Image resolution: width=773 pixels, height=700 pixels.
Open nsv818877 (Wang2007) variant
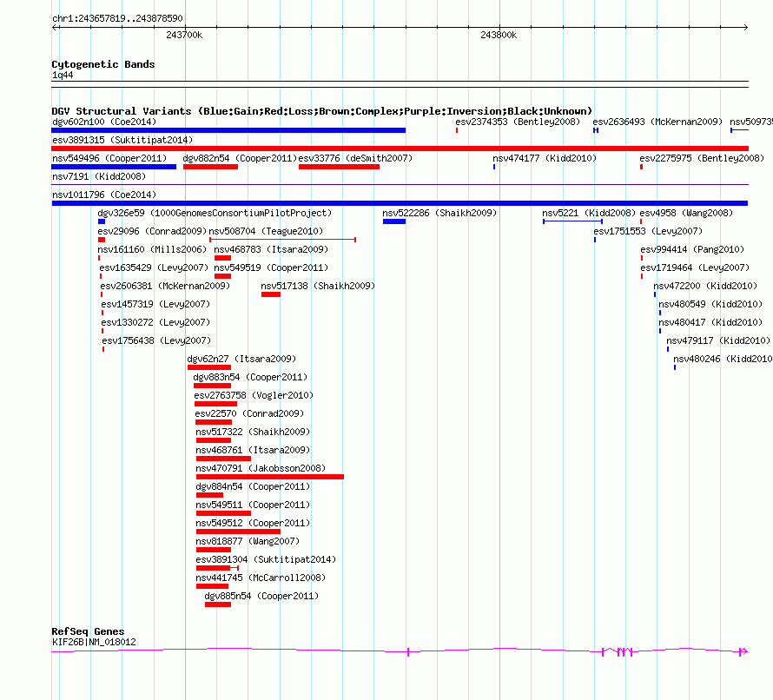pyautogui.click(x=248, y=541)
